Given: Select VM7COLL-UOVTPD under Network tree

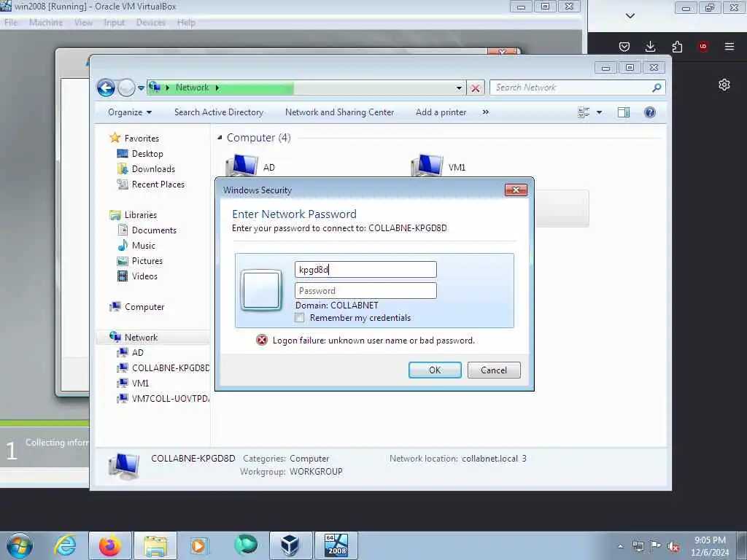Looking at the screenshot, I should pyautogui.click(x=170, y=399).
